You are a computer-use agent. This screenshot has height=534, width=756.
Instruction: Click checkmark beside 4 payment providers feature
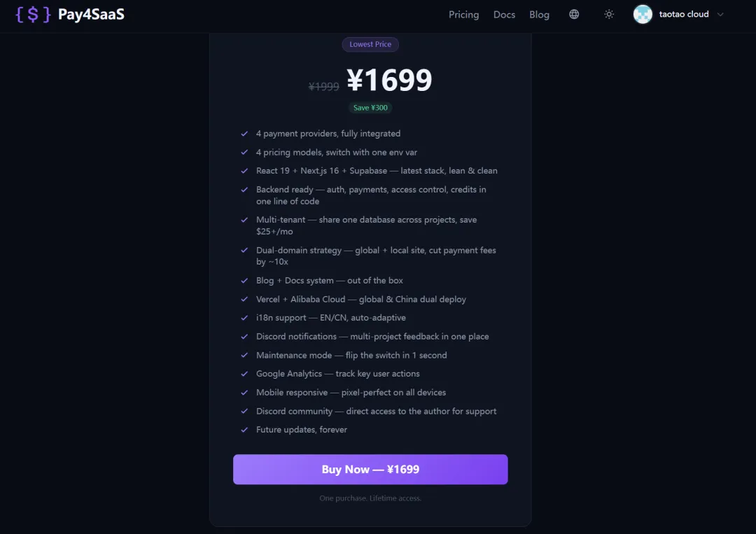tap(244, 134)
